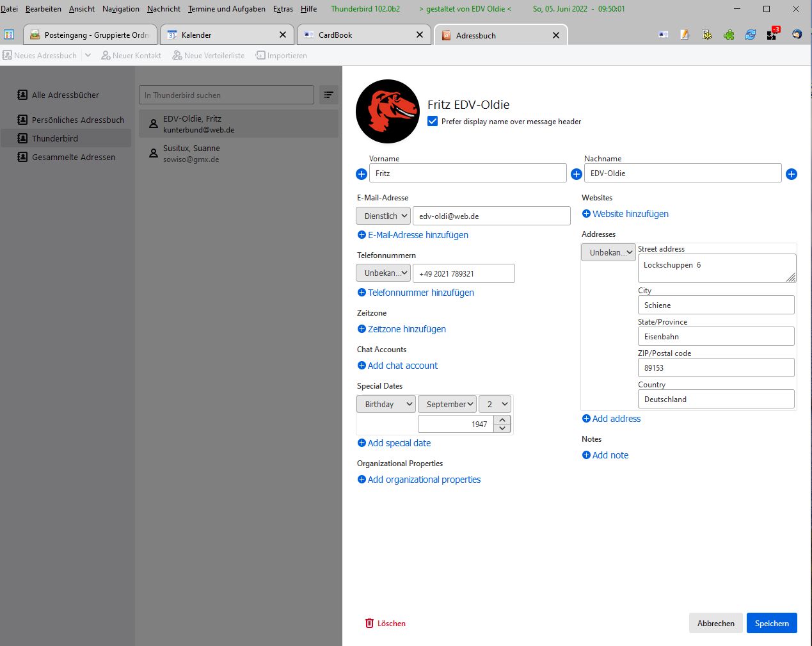The width and height of the screenshot is (812, 646).
Task: Click Website hinzufügen link
Action: tap(625, 214)
